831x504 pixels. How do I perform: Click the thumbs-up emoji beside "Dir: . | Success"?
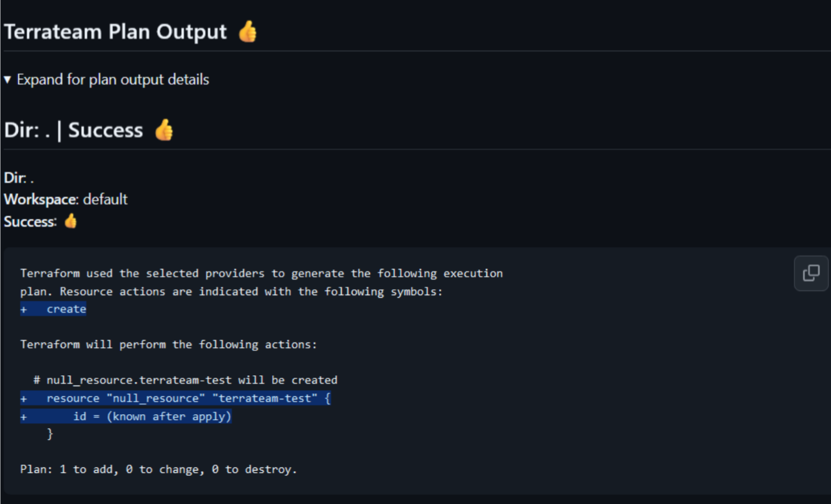[x=164, y=130]
